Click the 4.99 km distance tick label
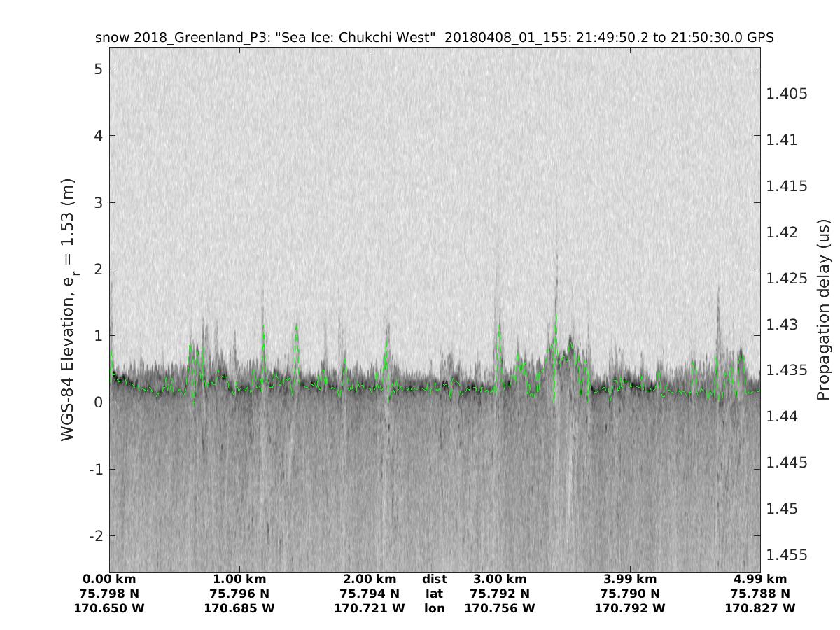This screenshot has width=840, height=630. point(760,579)
